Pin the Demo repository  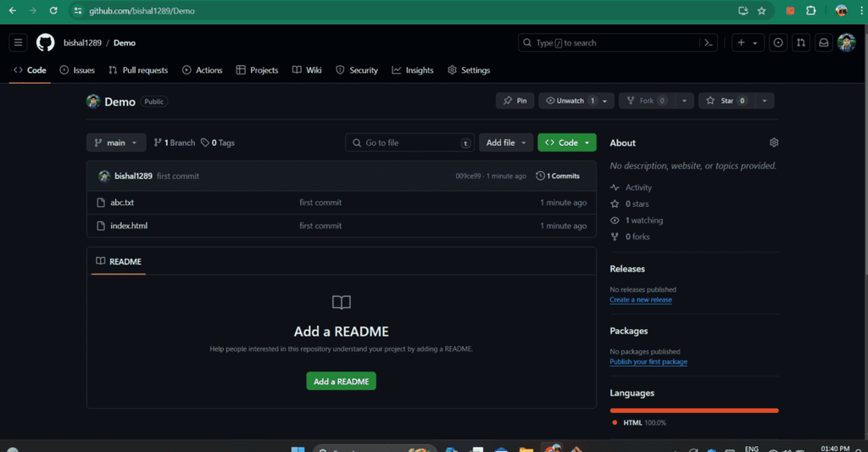pos(515,101)
